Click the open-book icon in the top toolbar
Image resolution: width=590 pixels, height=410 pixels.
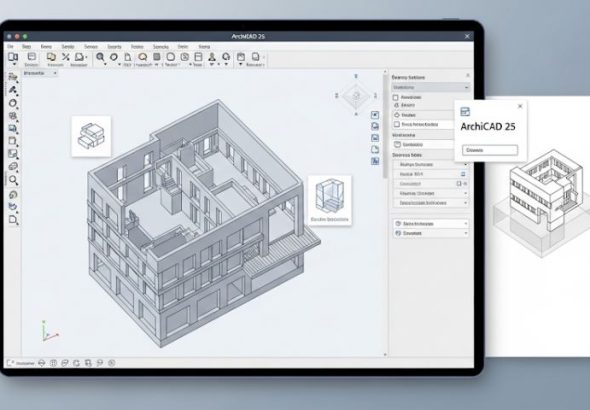[x=13, y=57]
